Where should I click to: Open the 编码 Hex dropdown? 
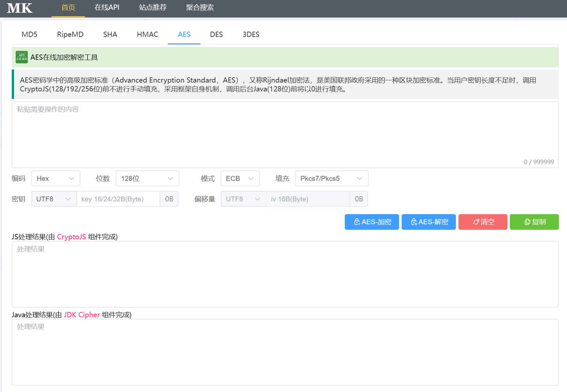[56, 178]
